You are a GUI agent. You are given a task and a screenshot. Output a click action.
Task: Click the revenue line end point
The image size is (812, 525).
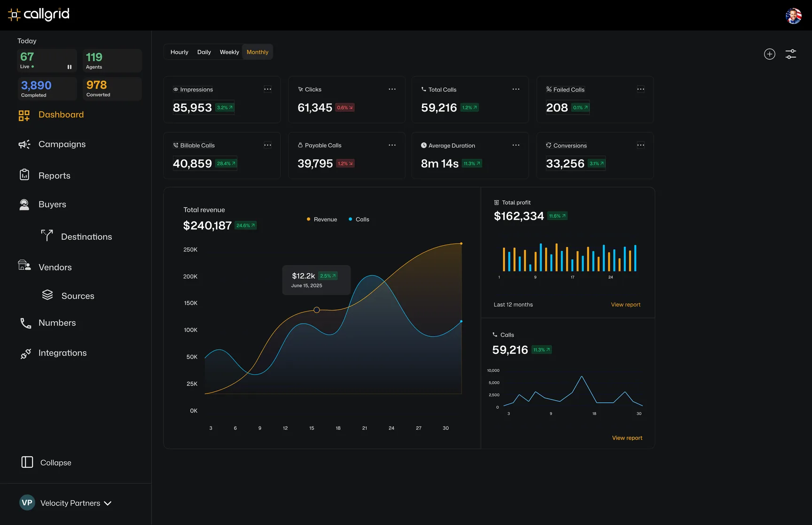coord(461,243)
